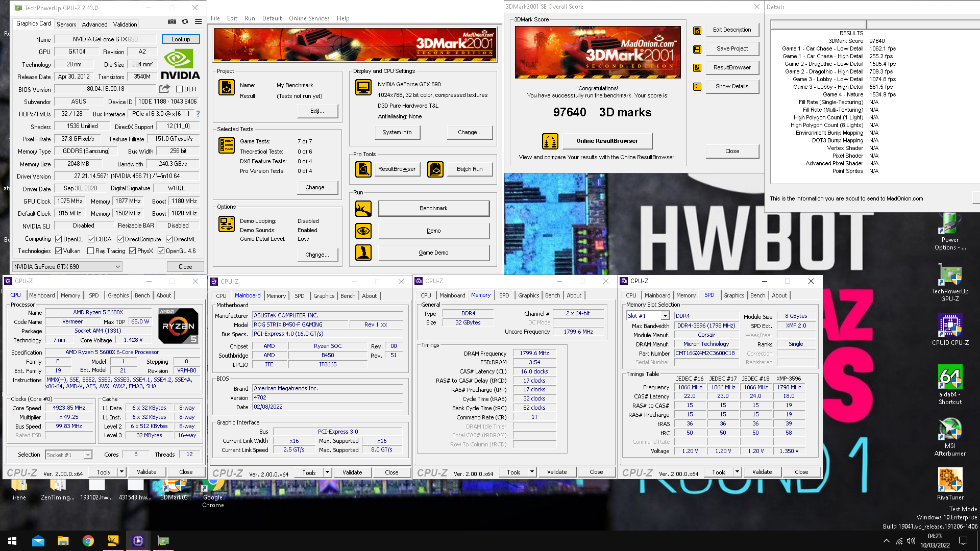The height and width of the screenshot is (551, 980).
Task: Click the Batch Run icon in Pro Tools
Action: point(435,169)
